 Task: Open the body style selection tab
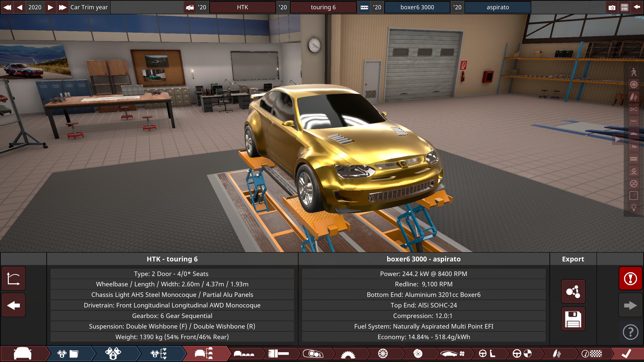[244, 354]
